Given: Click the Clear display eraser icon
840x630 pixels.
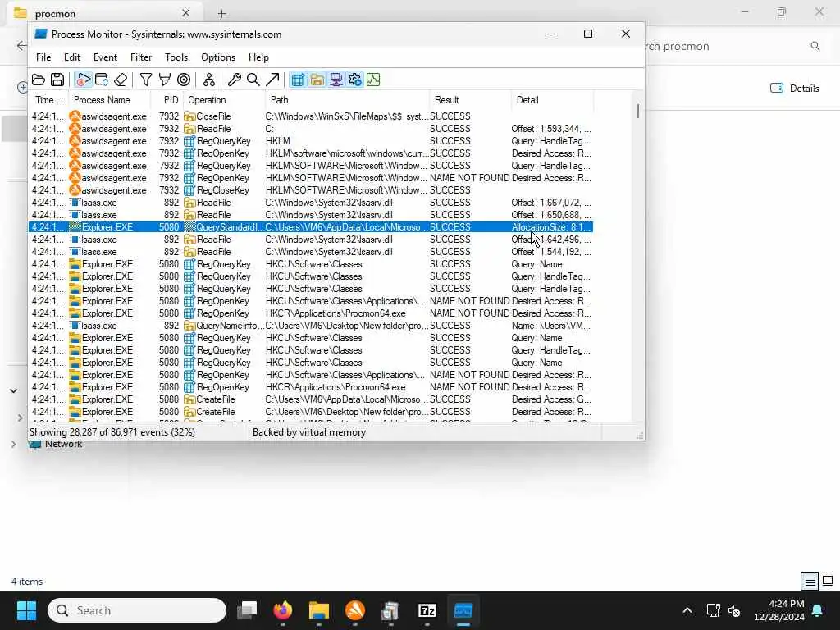Looking at the screenshot, I should tap(121, 80).
